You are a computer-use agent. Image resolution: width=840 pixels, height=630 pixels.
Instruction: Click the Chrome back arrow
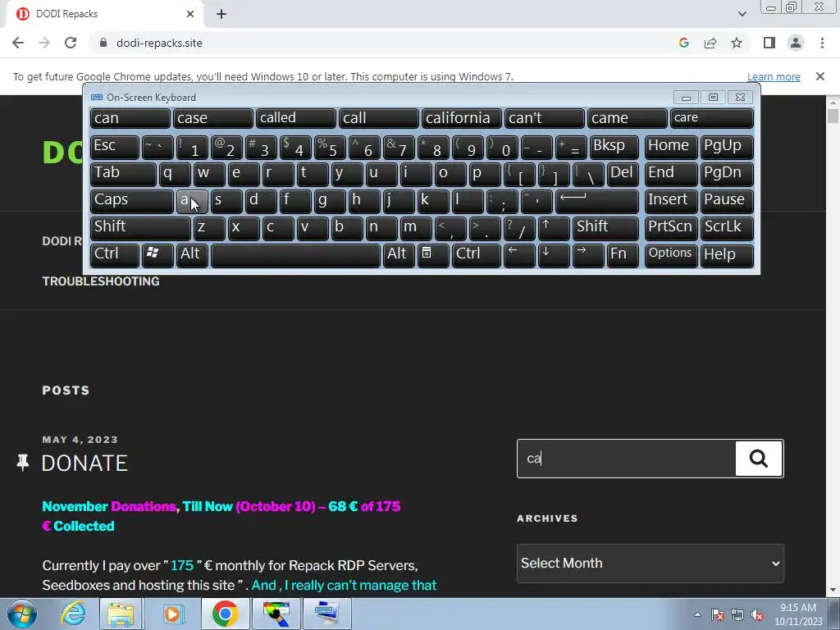pyautogui.click(x=18, y=43)
